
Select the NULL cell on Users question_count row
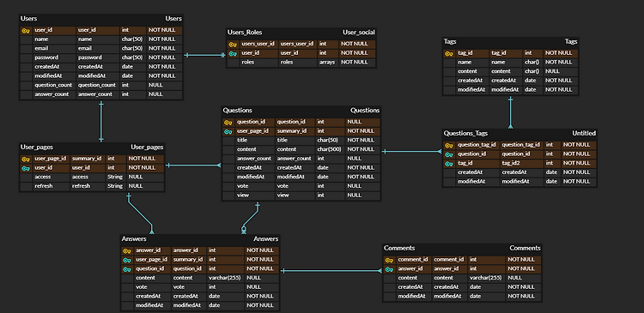(164, 85)
